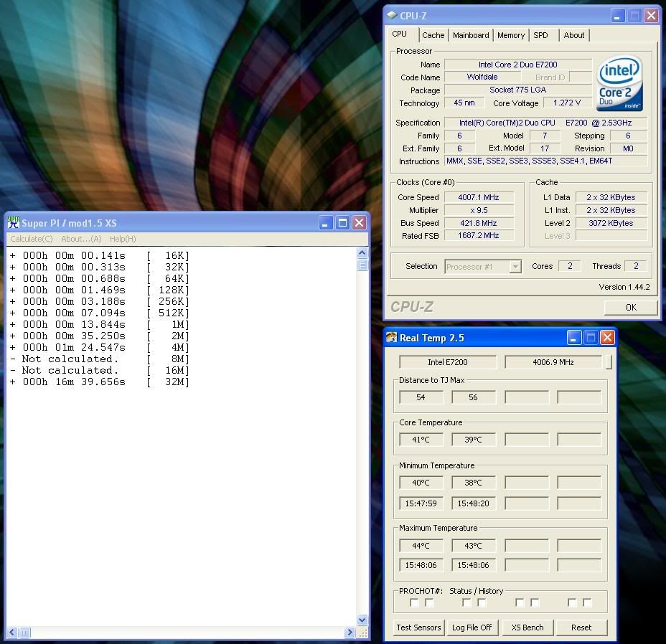Switch to the Cache tab in CPU-Z
Screen dimensions: 666x644
tap(433, 35)
